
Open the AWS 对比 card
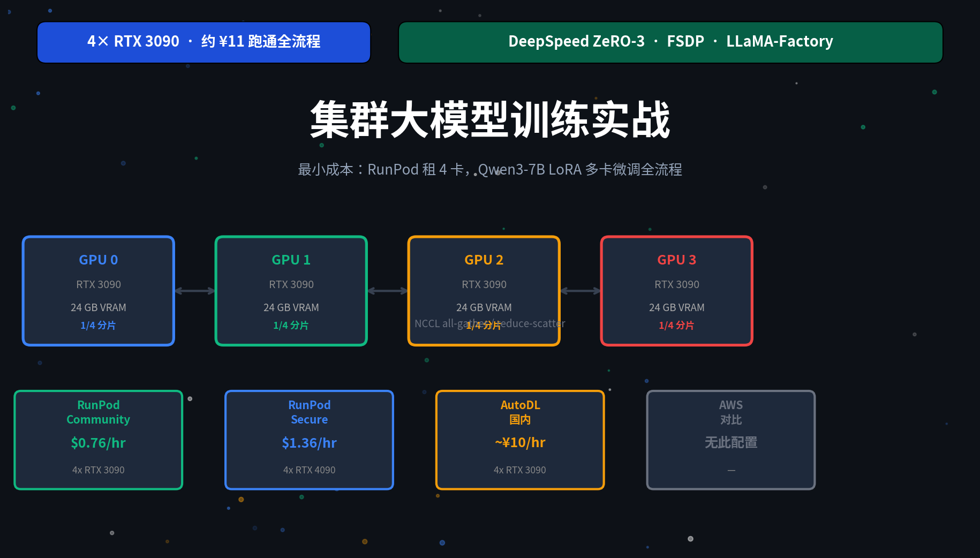(731, 440)
